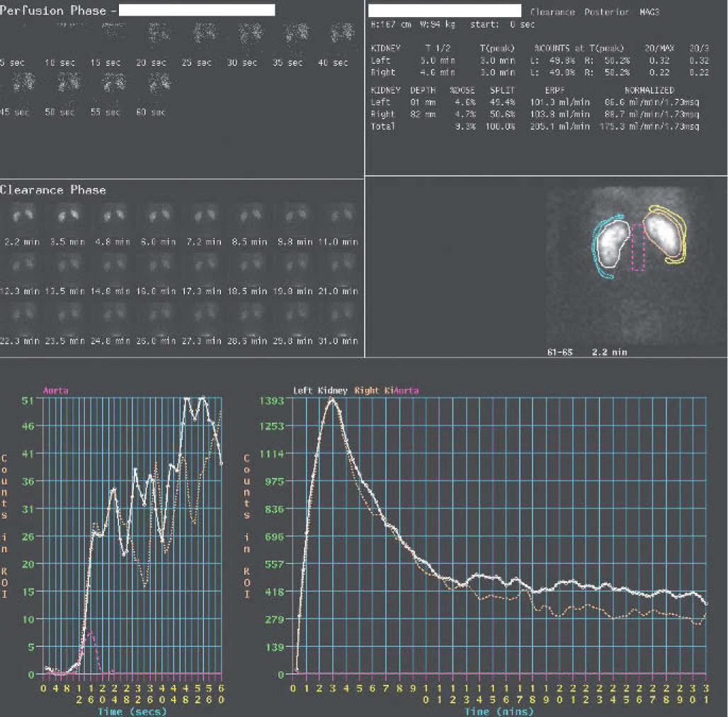Select the 2.2 min clearance frame
Screen dimensions: 728x717
pyautogui.click(x=23, y=214)
